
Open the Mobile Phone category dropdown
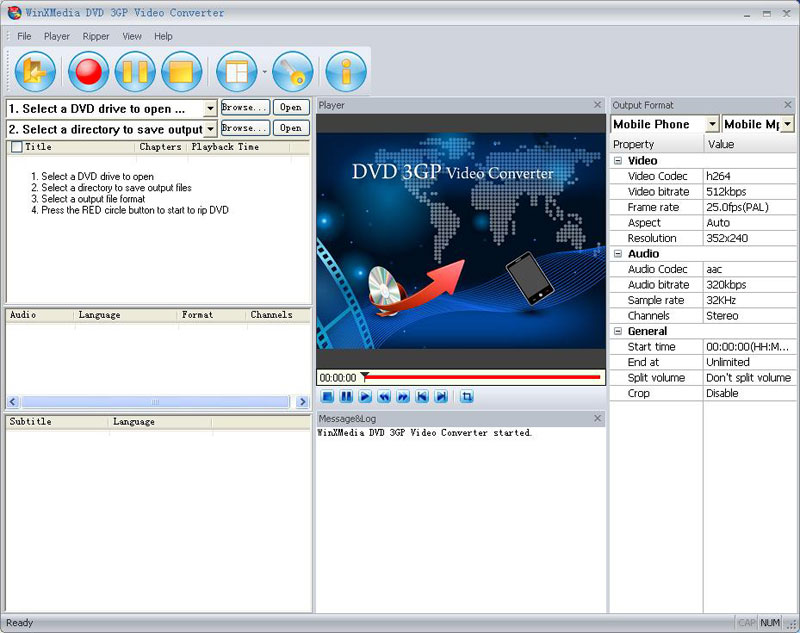[x=712, y=124]
